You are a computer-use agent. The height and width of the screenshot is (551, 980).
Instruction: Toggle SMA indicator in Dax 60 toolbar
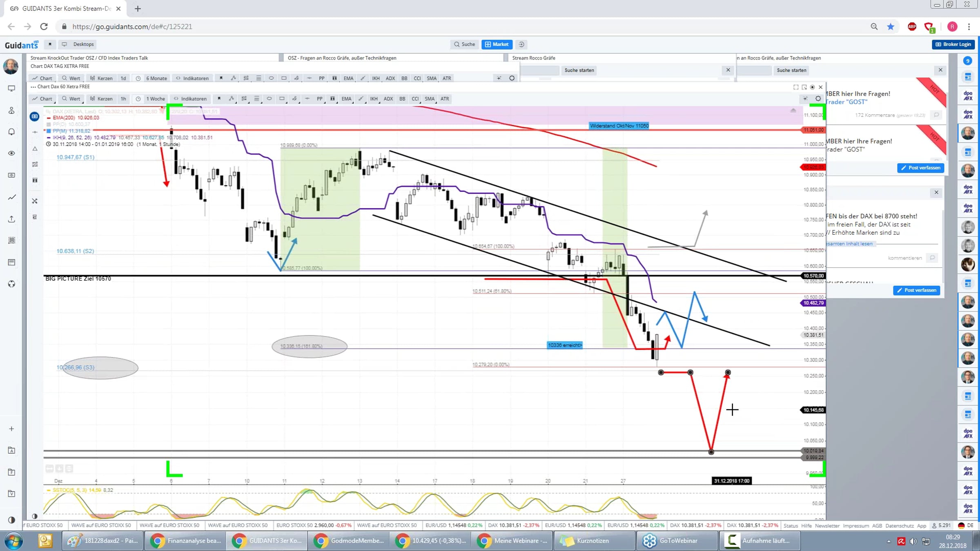pos(430,99)
